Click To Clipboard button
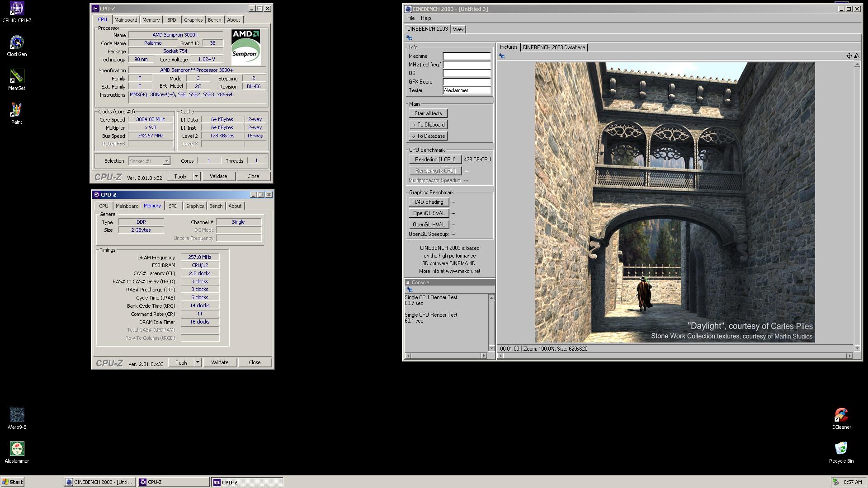The image size is (868, 488). pyautogui.click(x=428, y=125)
